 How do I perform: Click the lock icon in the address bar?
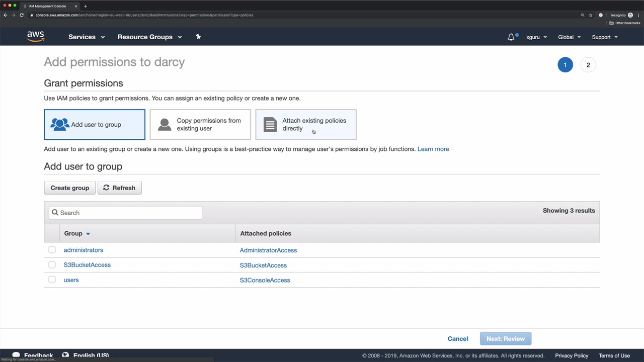tap(32, 15)
